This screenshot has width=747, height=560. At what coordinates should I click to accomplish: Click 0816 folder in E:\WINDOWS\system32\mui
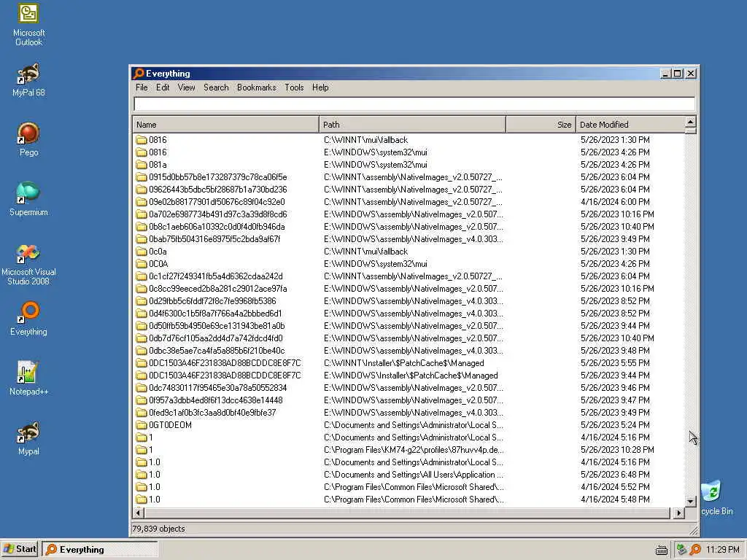click(409, 152)
